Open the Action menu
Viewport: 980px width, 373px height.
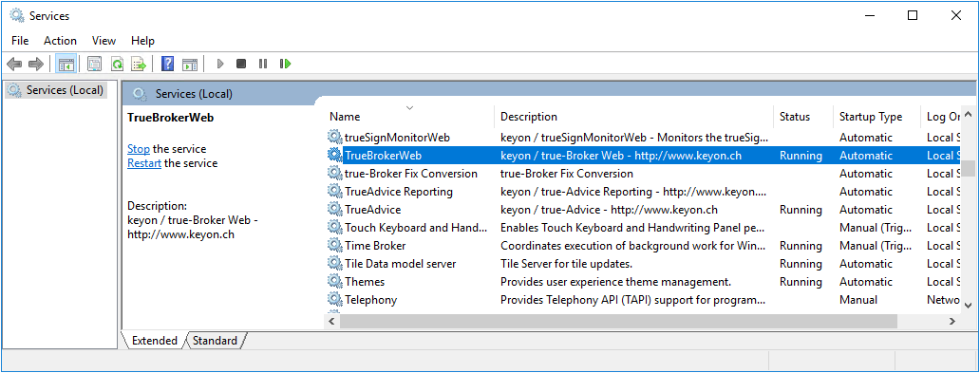click(60, 41)
